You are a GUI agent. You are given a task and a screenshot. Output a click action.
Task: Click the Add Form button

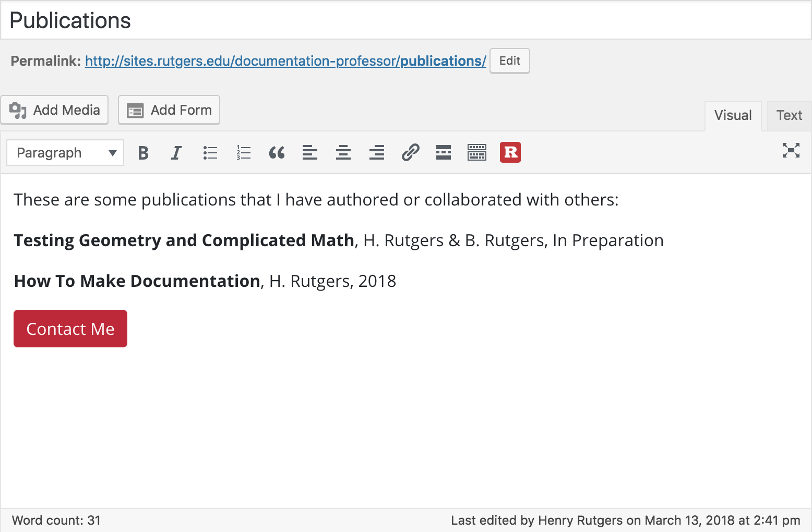click(169, 110)
